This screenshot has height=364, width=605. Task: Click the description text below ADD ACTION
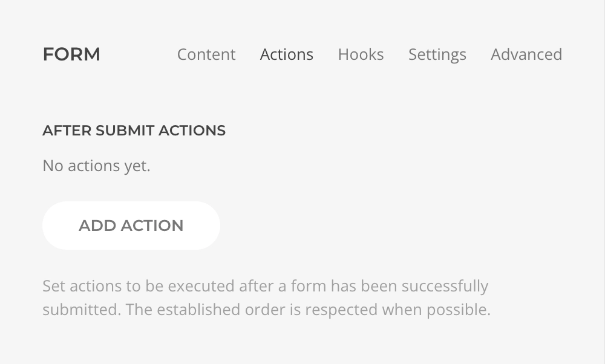[x=265, y=297]
